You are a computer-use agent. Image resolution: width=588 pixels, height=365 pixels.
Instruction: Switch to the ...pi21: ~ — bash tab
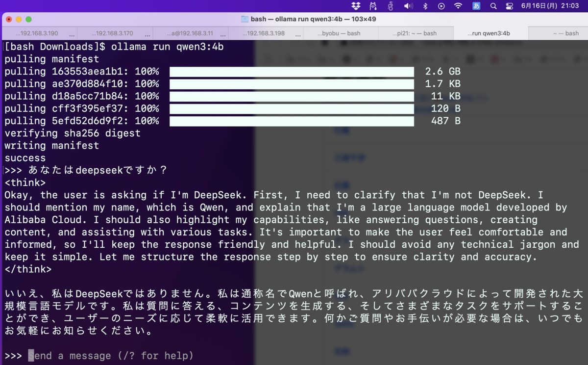416,33
